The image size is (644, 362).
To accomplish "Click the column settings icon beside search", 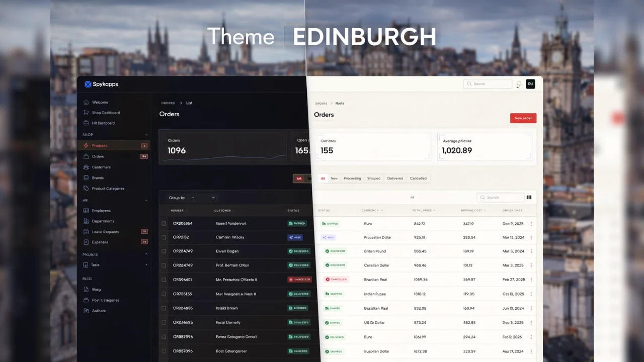I will tap(529, 197).
